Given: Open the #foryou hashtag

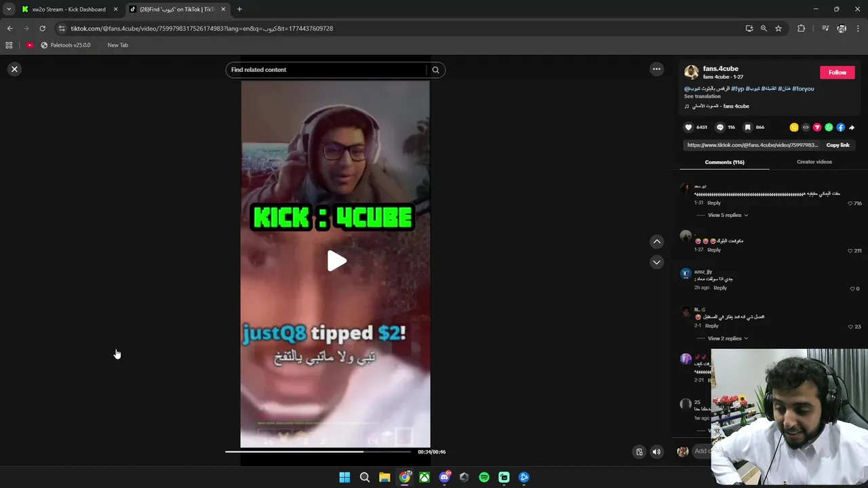Looking at the screenshot, I should click(x=803, y=89).
